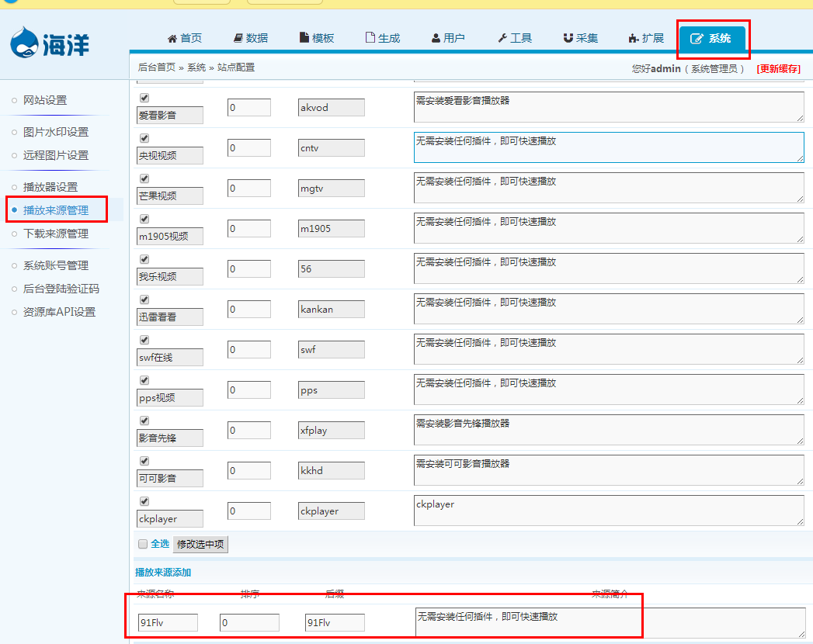Select the 系统 system tab
813x644 pixels.
coord(711,38)
